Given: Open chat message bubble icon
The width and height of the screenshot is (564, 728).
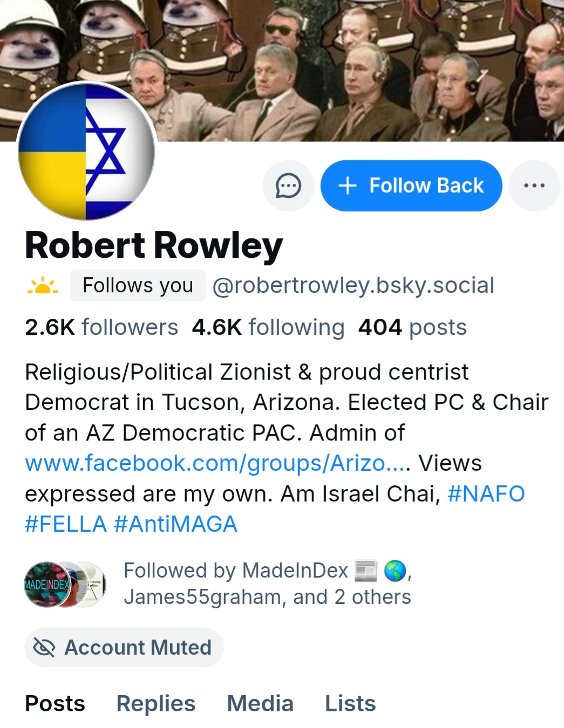Looking at the screenshot, I should tap(288, 186).
